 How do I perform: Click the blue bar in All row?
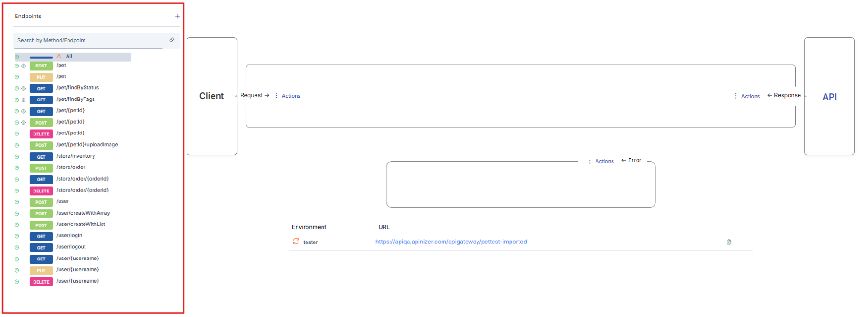tap(41, 58)
